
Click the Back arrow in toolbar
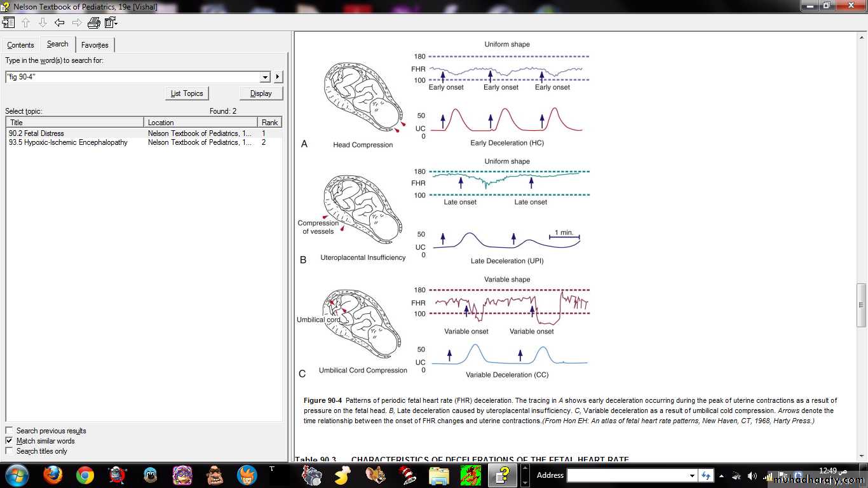pyautogui.click(x=60, y=23)
